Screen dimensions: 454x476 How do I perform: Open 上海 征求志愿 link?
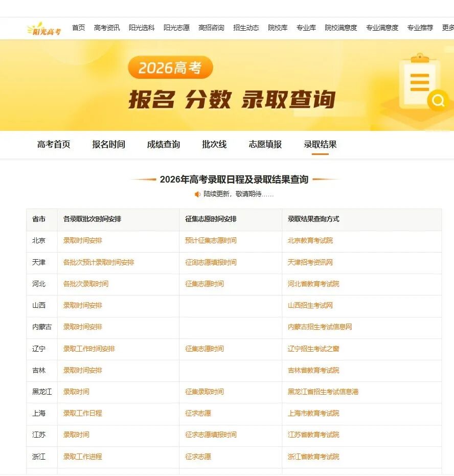[x=198, y=414]
